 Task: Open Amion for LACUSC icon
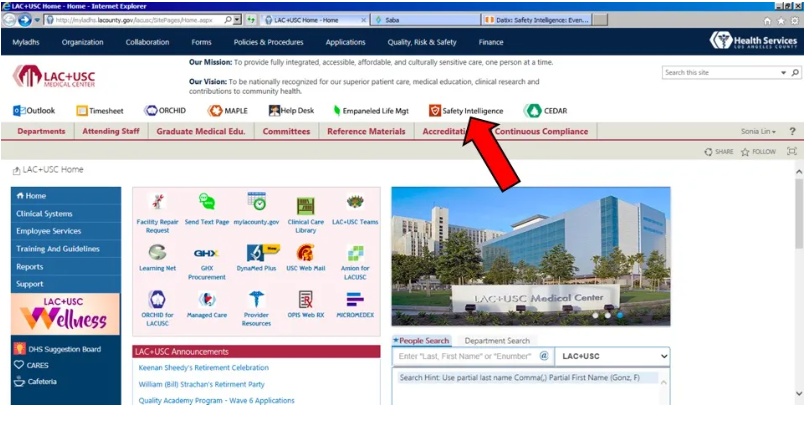(x=355, y=253)
